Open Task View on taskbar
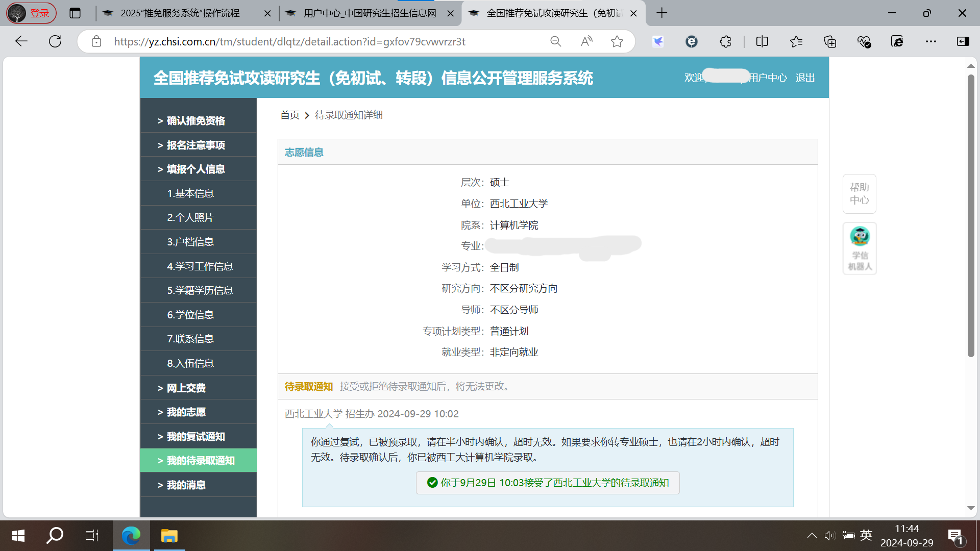Image resolution: width=980 pixels, height=551 pixels. [92, 536]
